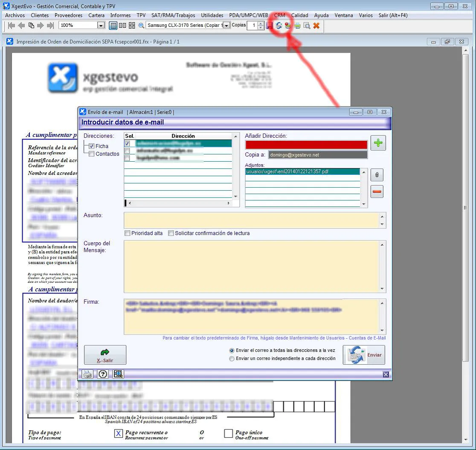
Task: Click the paperclip attach file button
Action: [377, 174]
